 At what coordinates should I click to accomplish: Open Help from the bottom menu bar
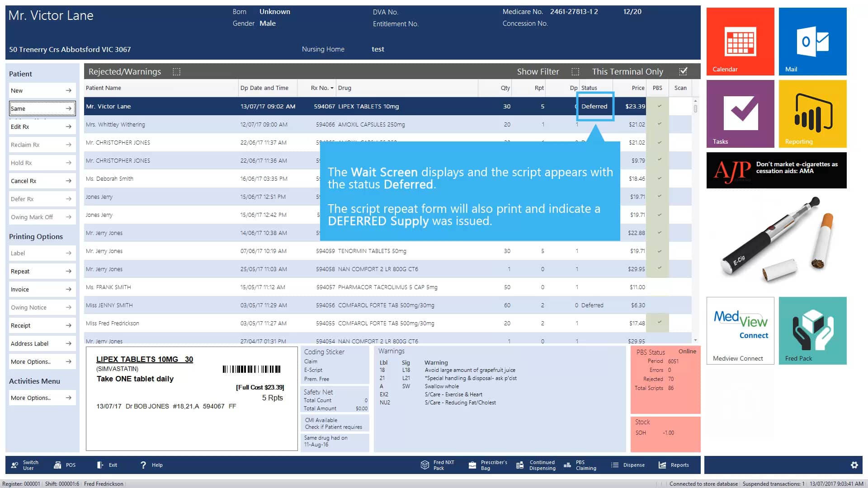click(x=151, y=465)
